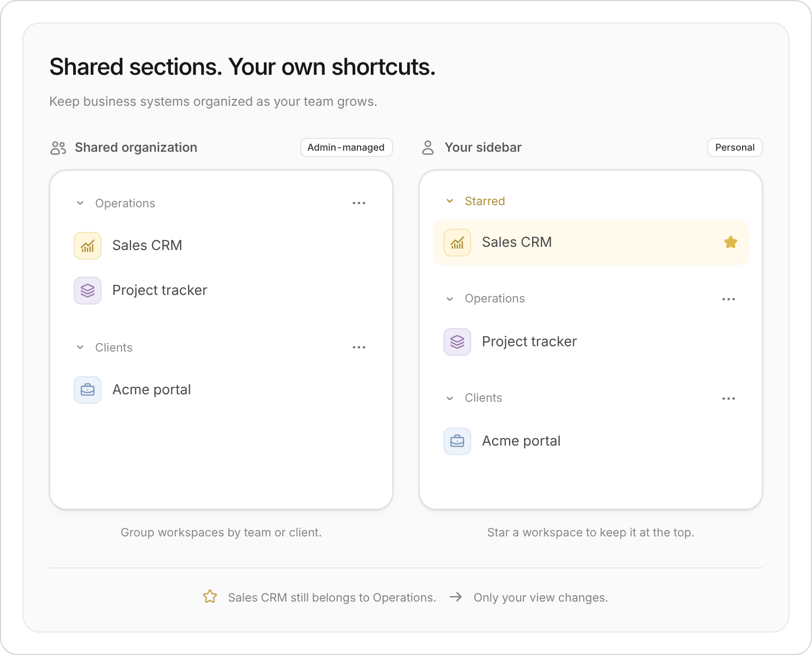Click the Sales CRM chart icon in Shared organization
Viewport: 812px width, 655px height.
pos(88,246)
